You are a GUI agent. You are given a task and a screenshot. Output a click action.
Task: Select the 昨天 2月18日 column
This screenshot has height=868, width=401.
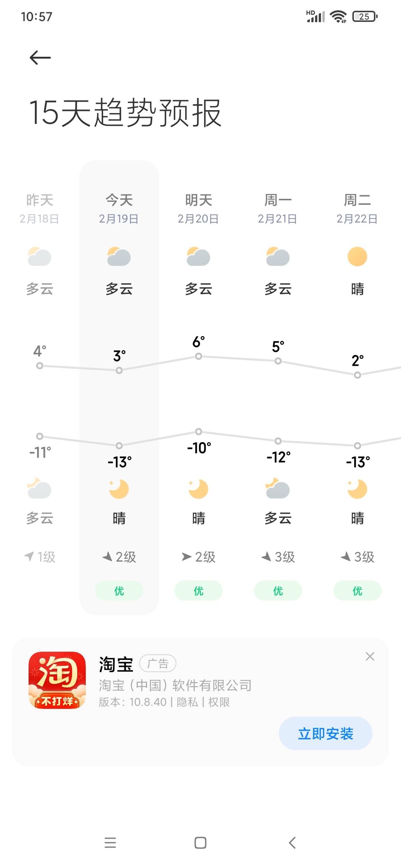(x=39, y=387)
